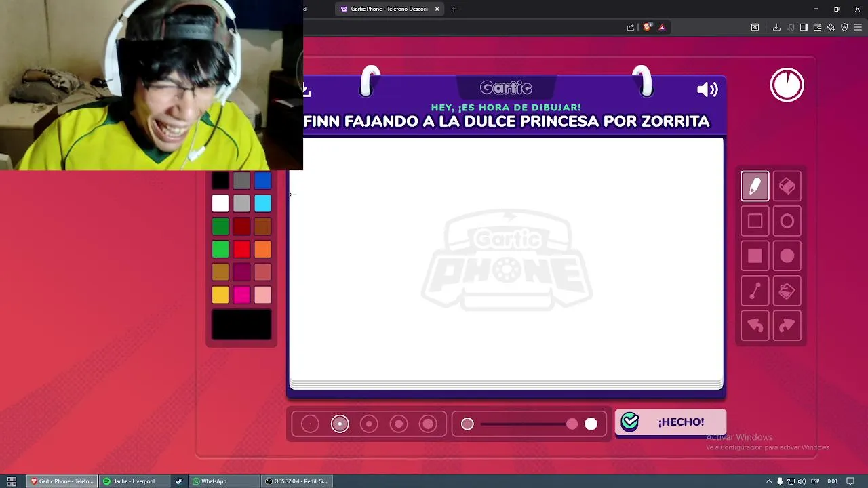Viewport: 868px width, 488px height.
Task: Pick the dark gray color swatch
Action: click(x=241, y=180)
